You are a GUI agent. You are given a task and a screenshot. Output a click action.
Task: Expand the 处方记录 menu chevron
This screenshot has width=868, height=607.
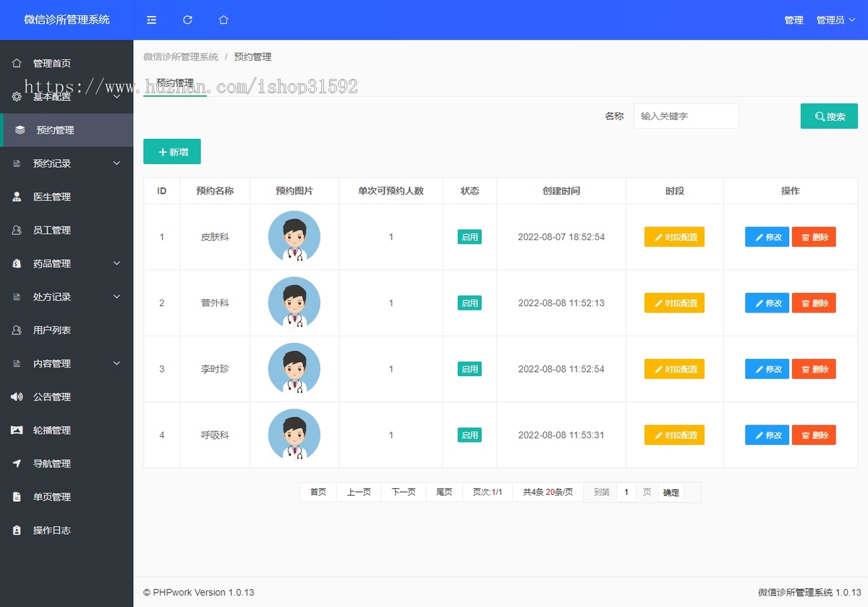[x=117, y=297]
